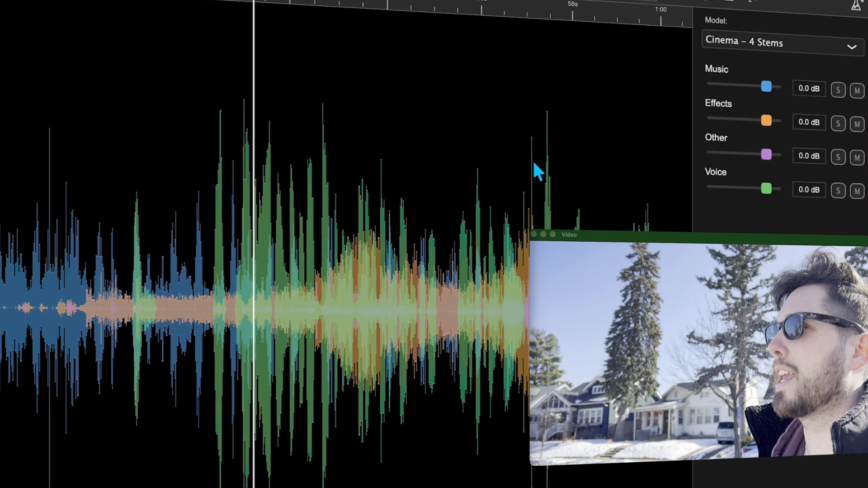Viewport: 868px width, 488px height.
Task: Click the chevron on the Model selector
Action: click(x=852, y=47)
